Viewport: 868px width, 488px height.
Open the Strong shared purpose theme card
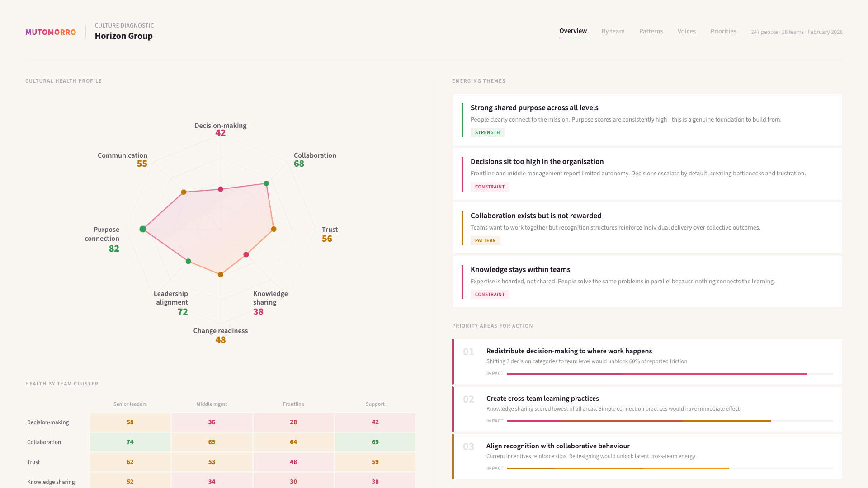(646, 120)
